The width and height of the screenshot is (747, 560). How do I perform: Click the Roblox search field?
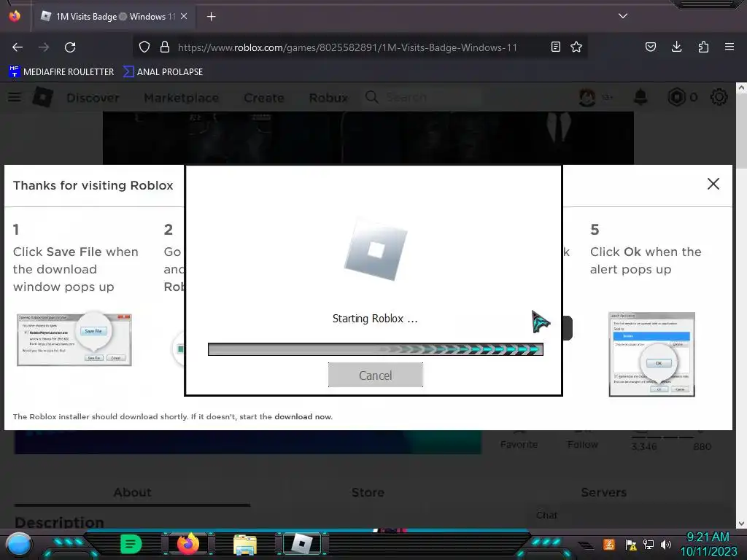pos(424,98)
